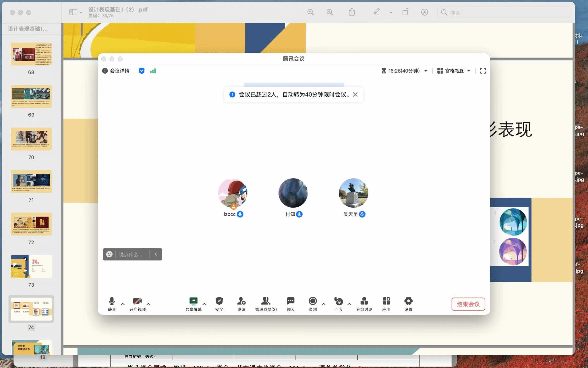Activate highlight pen in Preview
The image size is (588, 368).
(x=377, y=12)
